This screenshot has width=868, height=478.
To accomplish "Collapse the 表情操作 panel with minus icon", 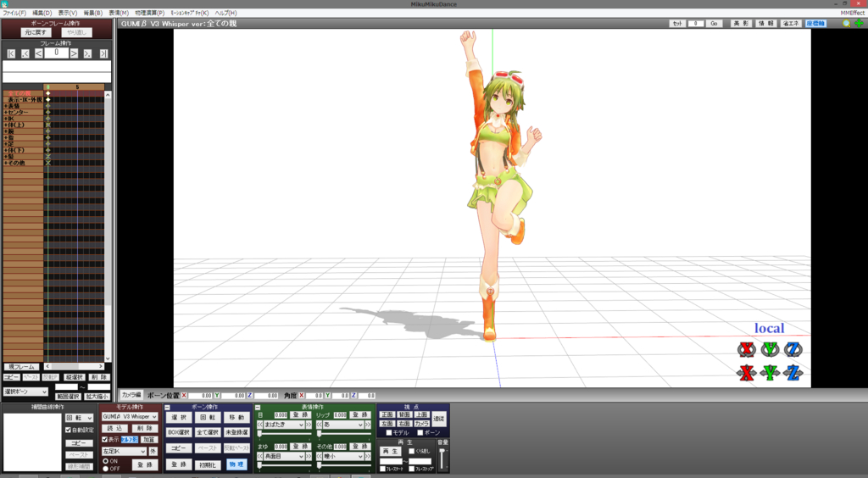I will click(x=258, y=407).
